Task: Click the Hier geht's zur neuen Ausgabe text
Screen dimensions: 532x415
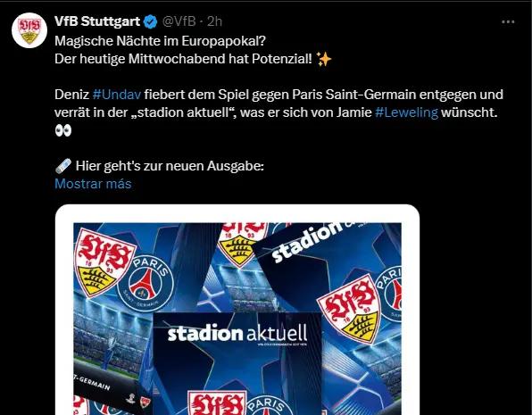Action: [170, 166]
